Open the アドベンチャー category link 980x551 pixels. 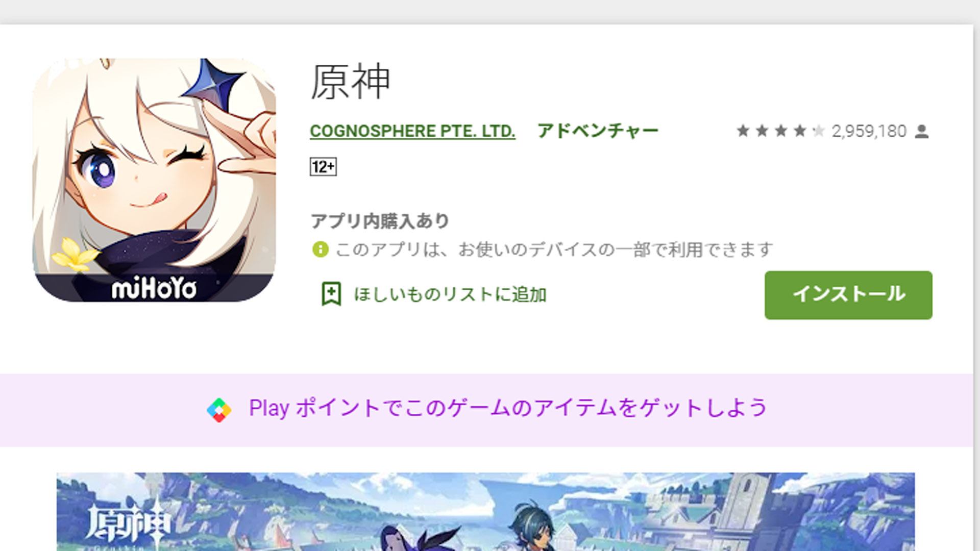(598, 131)
